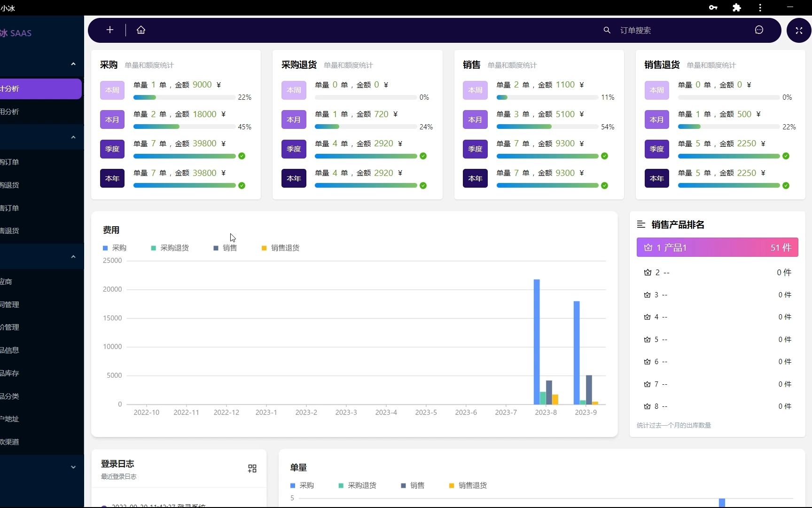This screenshot has width=812, height=508.
Task: Open the browser key password icon
Action: tap(713, 8)
